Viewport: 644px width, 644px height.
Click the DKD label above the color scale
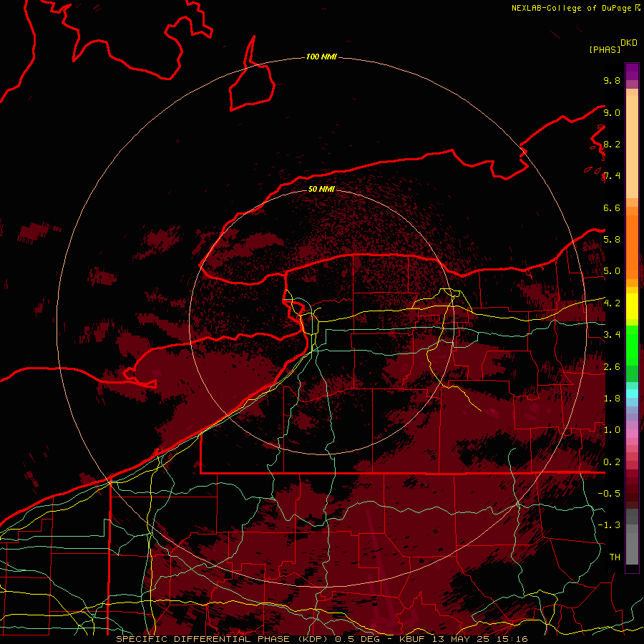pos(629,43)
